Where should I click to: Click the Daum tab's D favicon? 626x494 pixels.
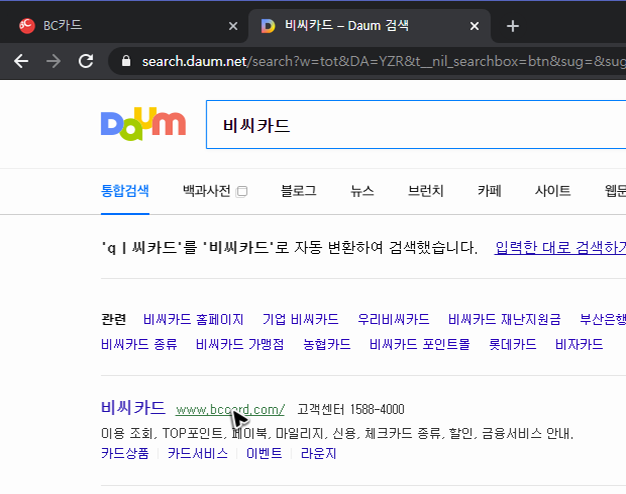click(268, 26)
